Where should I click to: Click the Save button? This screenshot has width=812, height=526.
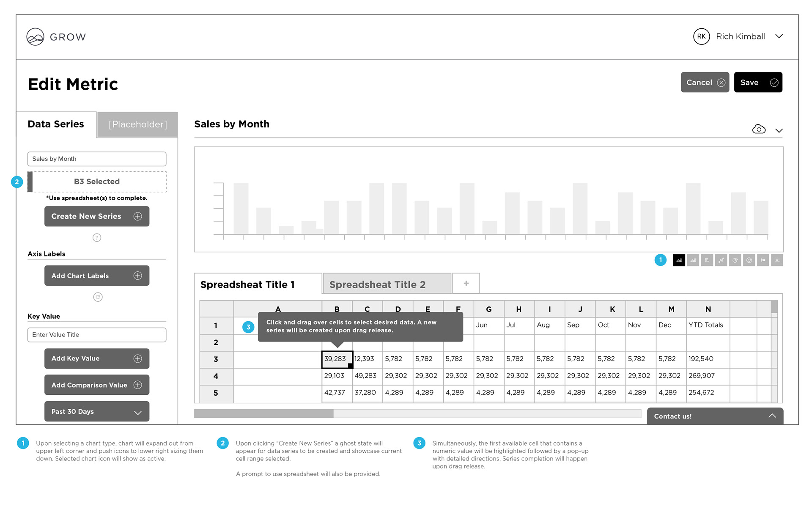click(757, 83)
